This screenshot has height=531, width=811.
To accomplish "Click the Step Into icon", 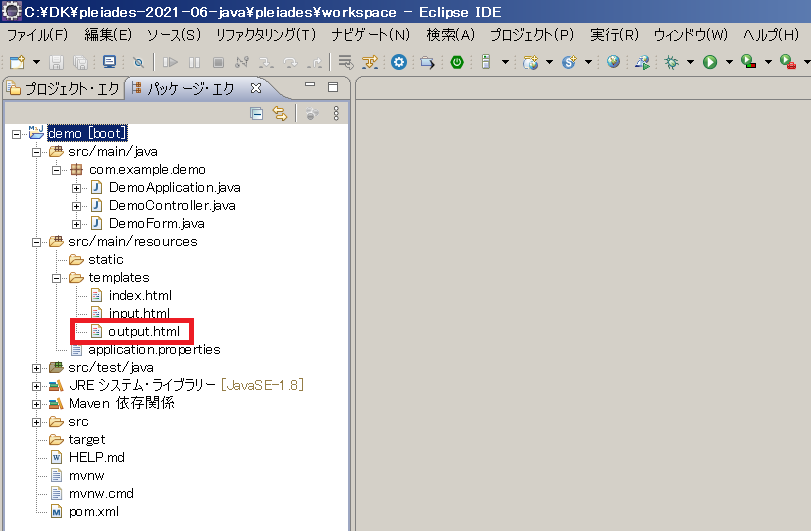I will tap(266, 63).
